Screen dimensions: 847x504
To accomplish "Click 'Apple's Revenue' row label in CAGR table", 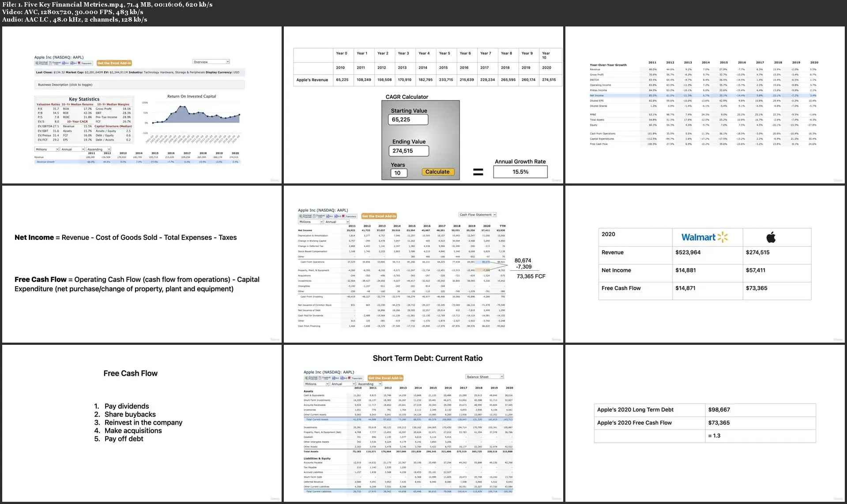I will [312, 80].
